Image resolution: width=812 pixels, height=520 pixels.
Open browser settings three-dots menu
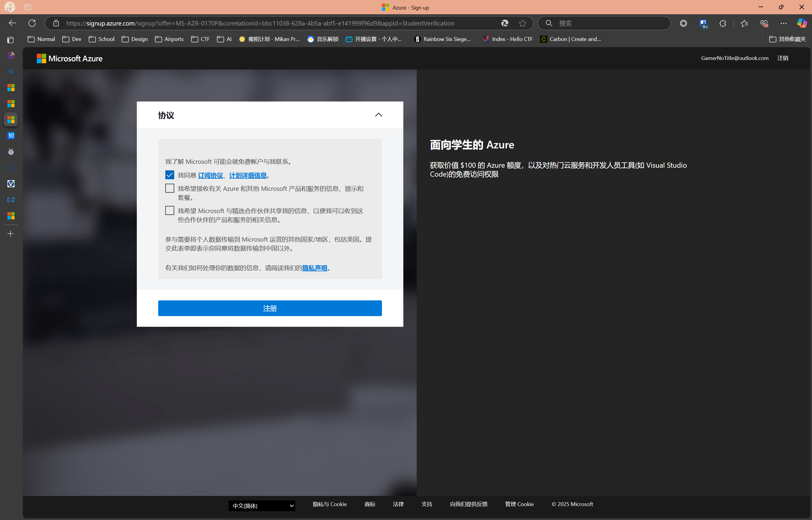pos(783,23)
